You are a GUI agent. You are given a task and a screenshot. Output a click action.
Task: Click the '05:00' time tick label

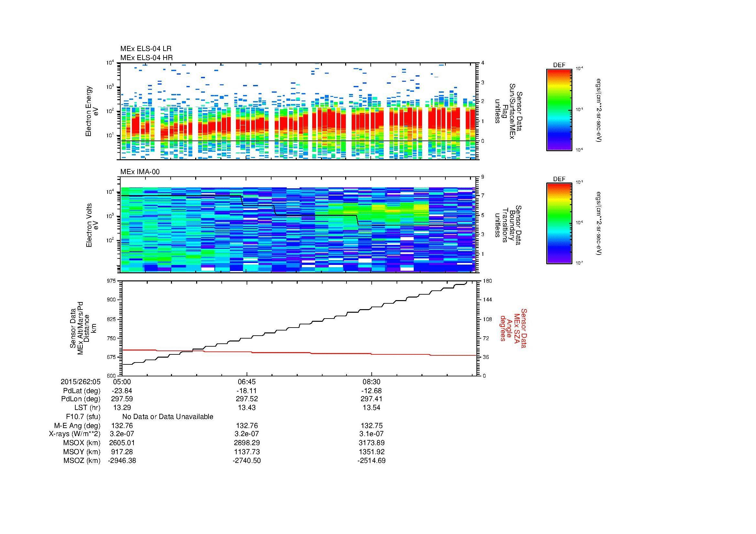coord(122,382)
